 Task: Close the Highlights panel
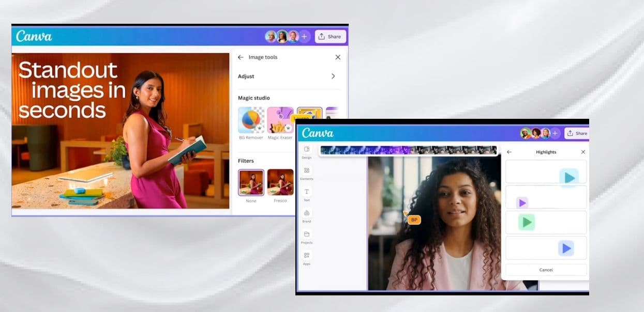(583, 152)
